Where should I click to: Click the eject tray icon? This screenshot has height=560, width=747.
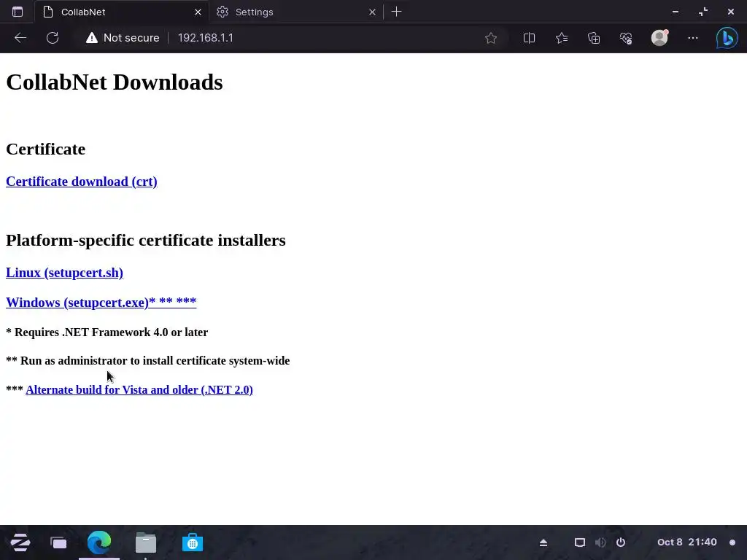click(x=543, y=542)
